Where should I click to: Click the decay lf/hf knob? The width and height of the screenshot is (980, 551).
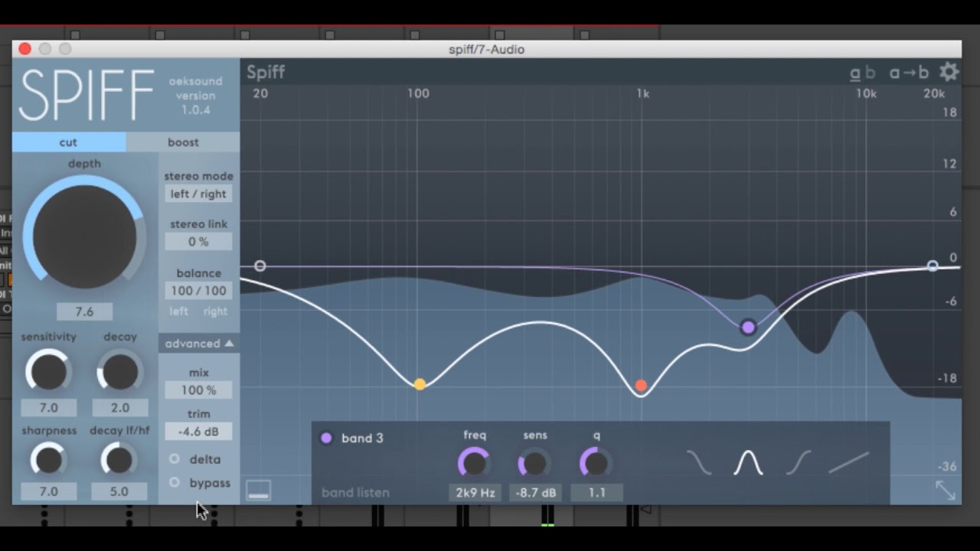pos(119,460)
